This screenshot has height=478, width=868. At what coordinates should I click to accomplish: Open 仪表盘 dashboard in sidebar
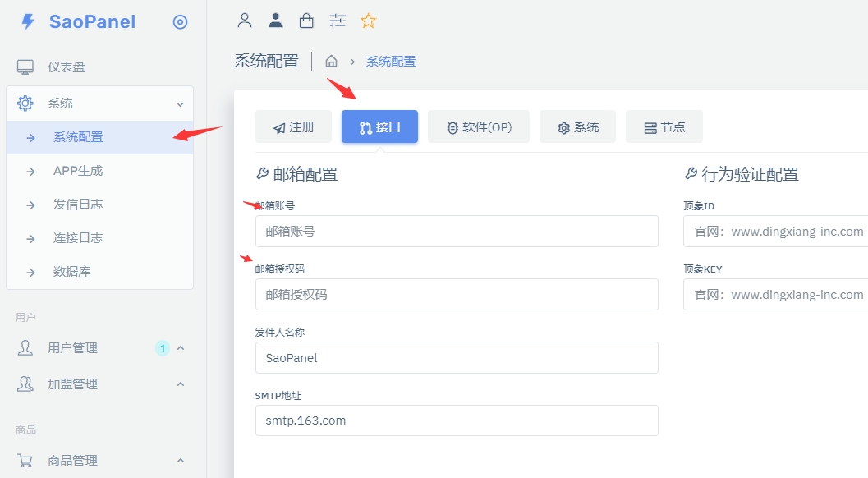(66, 67)
